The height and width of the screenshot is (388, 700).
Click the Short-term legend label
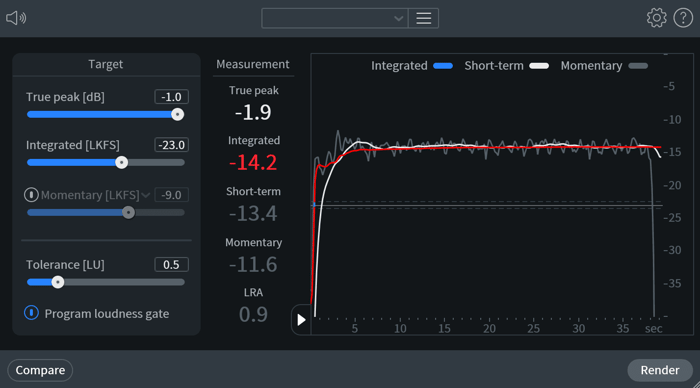pos(494,66)
